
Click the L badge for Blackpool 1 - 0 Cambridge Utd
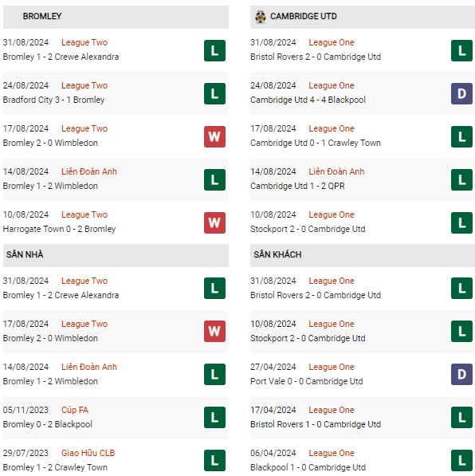click(461, 461)
